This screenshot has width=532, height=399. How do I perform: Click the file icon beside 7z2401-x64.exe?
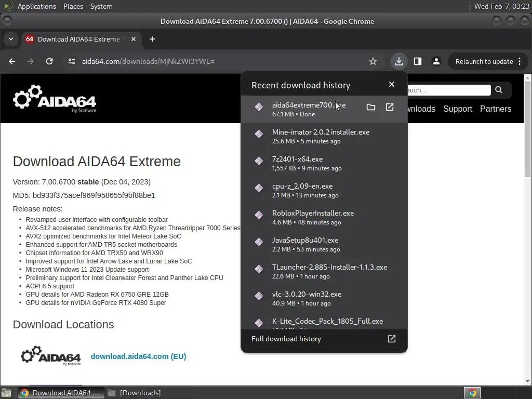pos(259,161)
